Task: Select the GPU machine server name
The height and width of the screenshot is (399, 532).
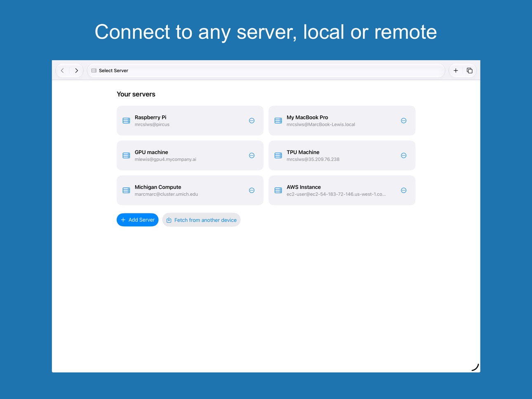Action: click(151, 152)
